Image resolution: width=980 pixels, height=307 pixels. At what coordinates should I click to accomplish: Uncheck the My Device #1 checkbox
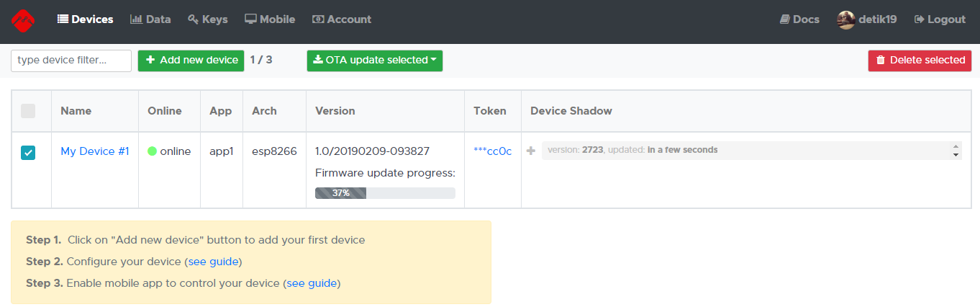tap(28, 152)
